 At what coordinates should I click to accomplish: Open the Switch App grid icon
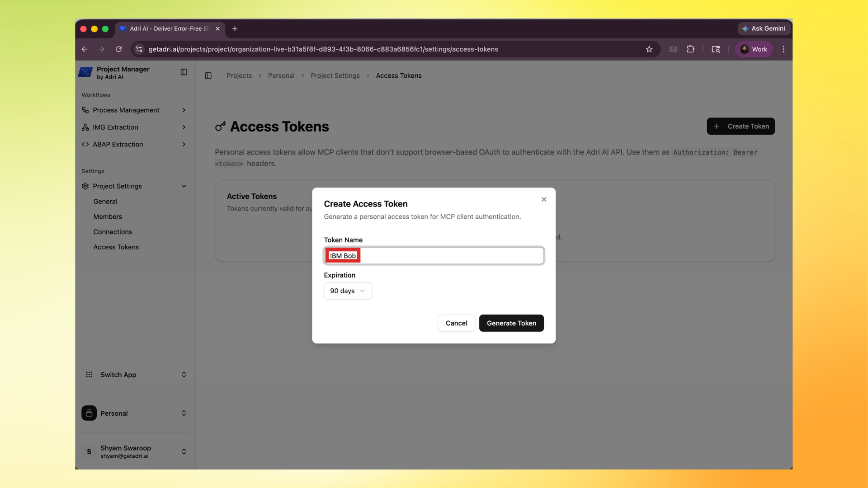click(x=89, y=375)
